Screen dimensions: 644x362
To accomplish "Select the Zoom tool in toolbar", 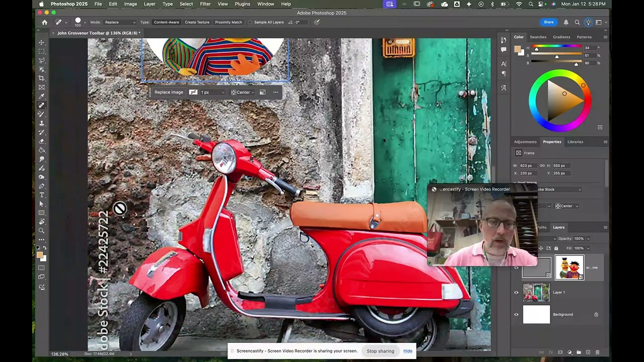I will [x=42, y=231].
